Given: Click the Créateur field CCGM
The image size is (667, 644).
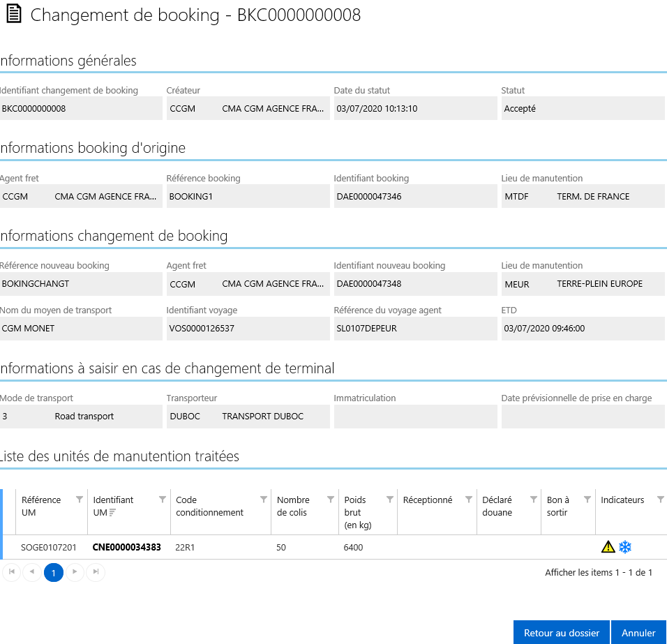Looking at the screenshot, I should pyautogui.click(x=248, y=108).
